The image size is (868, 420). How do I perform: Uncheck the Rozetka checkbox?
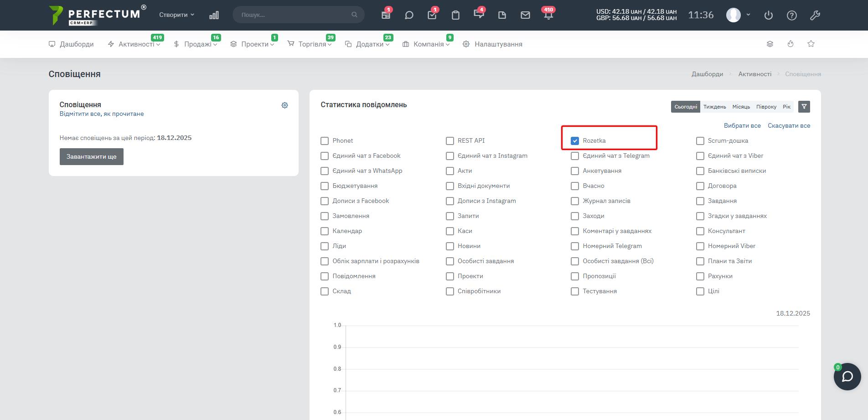pos(575,141)
